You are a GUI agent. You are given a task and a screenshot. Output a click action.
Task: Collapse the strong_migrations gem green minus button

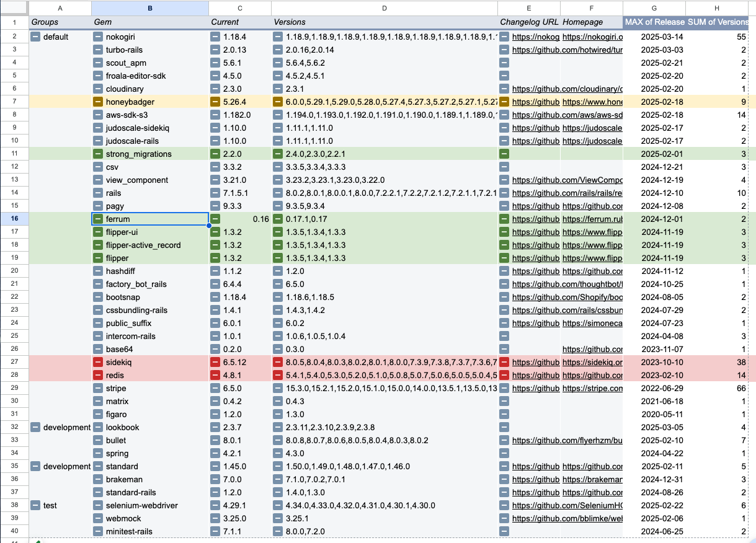(x=98, y=154)
